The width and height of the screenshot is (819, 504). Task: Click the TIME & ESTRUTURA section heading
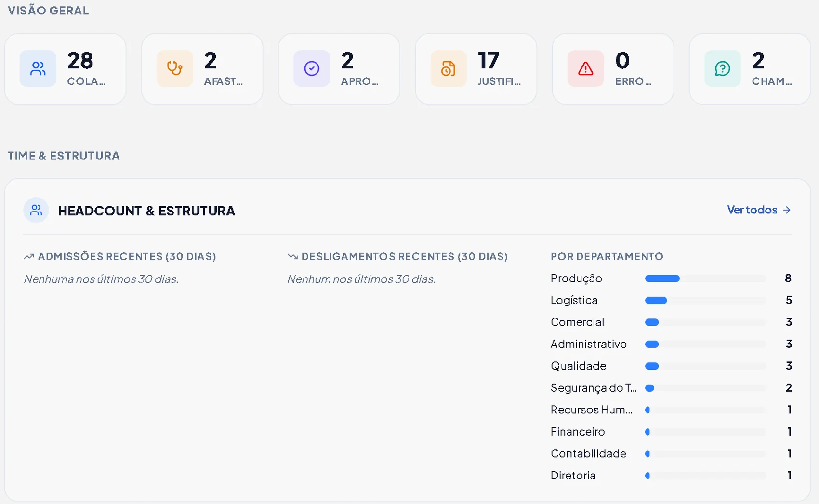[x=64, y=156]
